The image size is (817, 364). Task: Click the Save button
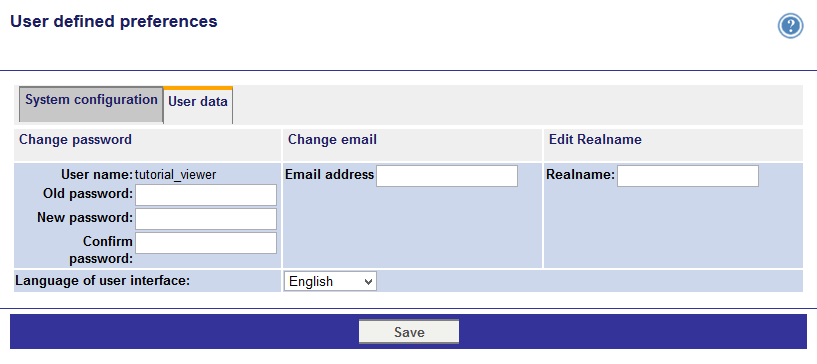(x=409, y=332)
